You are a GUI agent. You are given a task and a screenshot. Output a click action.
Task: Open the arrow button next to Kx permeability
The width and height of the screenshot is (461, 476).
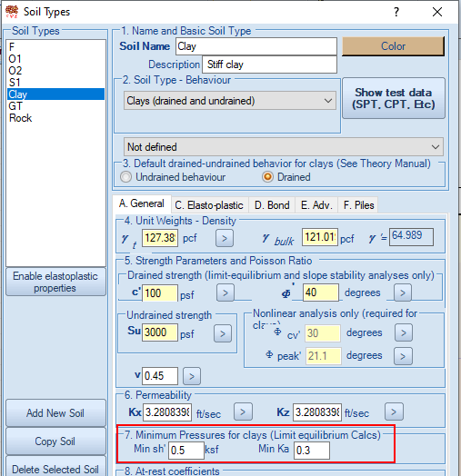[243, 412]
